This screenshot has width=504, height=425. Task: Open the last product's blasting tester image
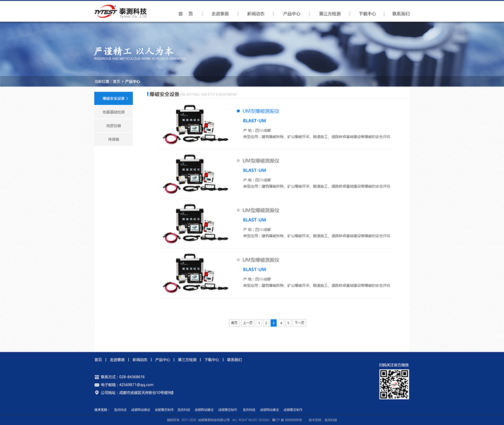click(x=195, y=273)
